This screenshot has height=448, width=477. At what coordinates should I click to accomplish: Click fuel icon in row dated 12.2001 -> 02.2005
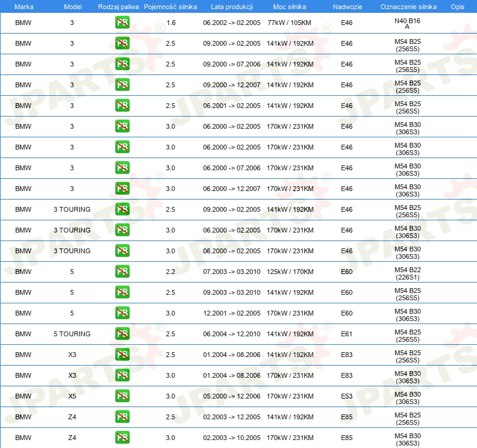122,313
